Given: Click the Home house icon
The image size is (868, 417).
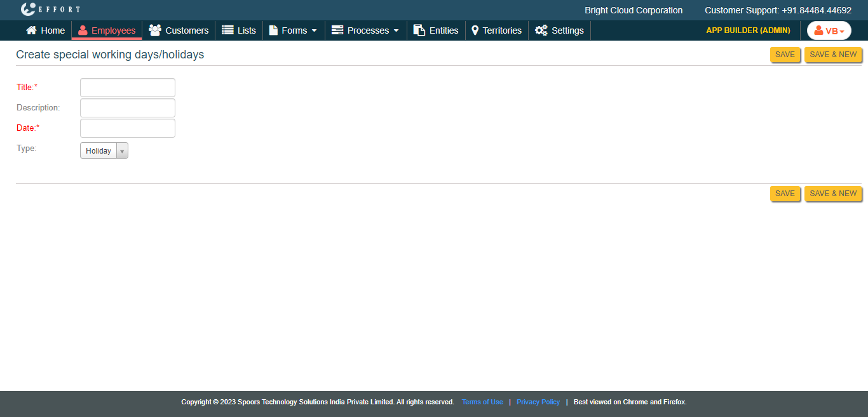Looking at the screenshot, I should pyautogui.click(x=31, y=30).
